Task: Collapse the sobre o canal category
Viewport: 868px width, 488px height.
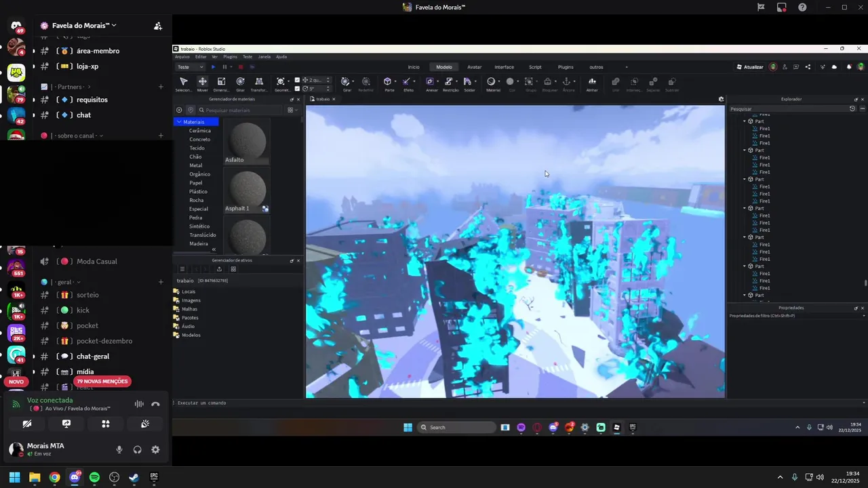Action: click(72, 136)
